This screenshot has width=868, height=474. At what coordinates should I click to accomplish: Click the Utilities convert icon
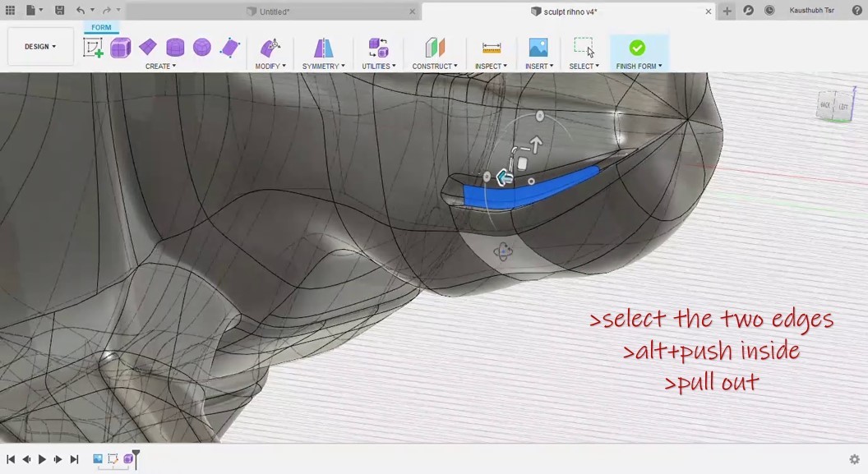(379, 48)
